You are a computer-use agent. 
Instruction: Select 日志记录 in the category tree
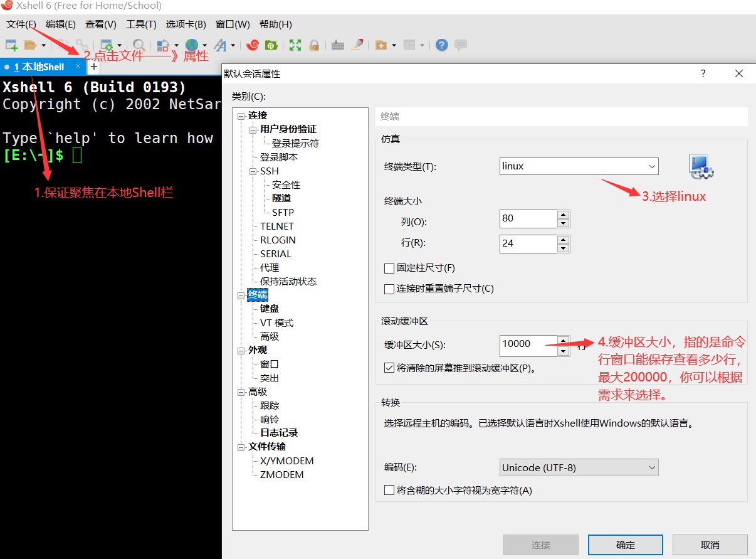point(279,433)
